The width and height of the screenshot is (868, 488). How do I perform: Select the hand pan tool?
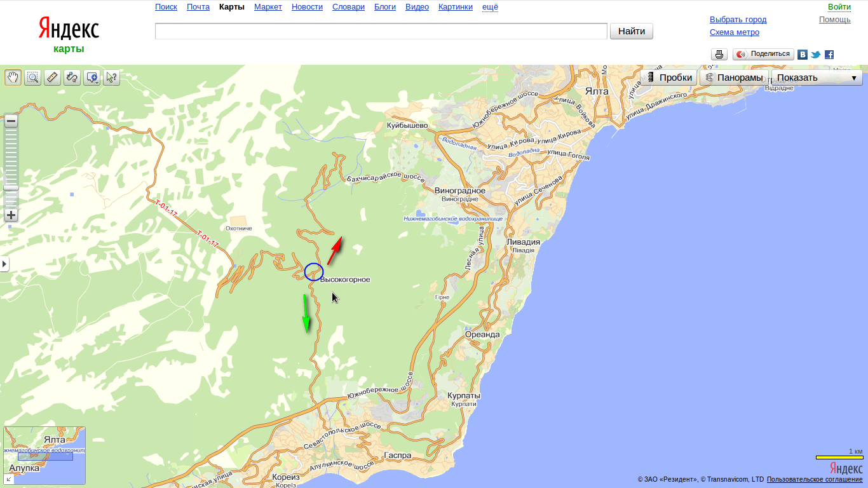pyautogui.click(x=13, y=78)
